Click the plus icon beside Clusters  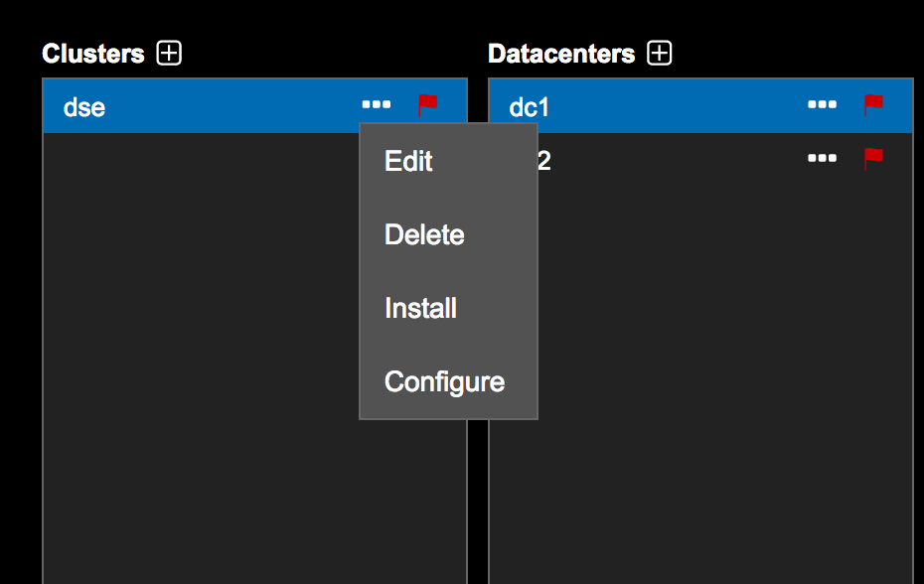click(x=169, y=53)
